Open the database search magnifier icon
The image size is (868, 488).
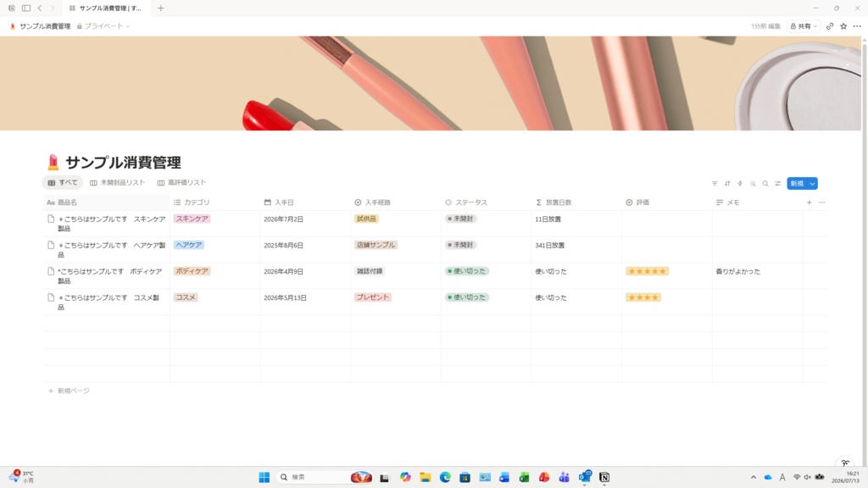tap(765, 183)
